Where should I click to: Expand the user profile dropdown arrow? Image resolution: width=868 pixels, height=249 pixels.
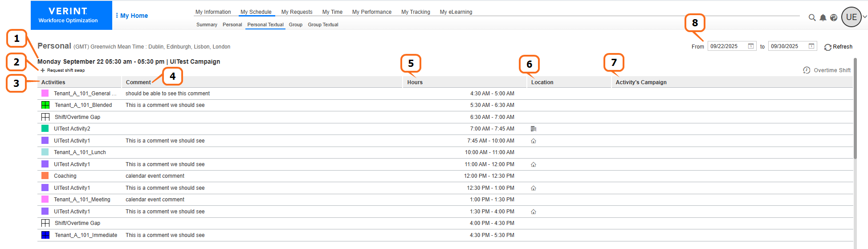[865, 17]
